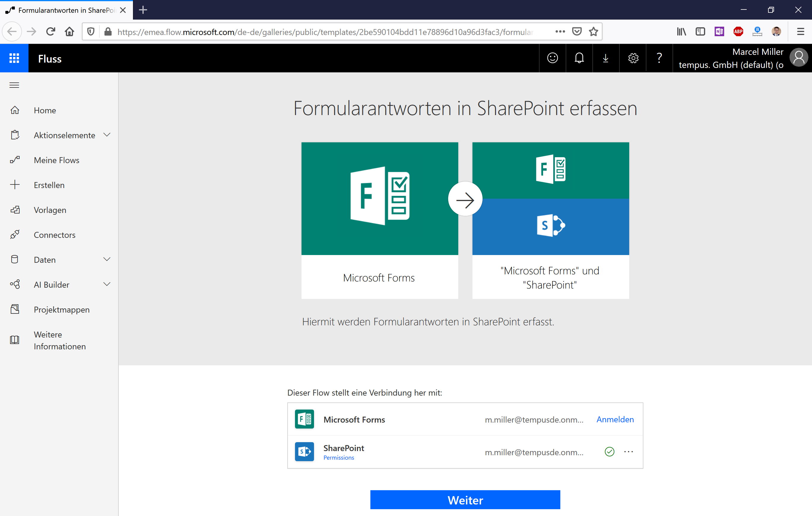Expand the Daten chevron
The height and width of the screenshot is (516, 812).
107,259
